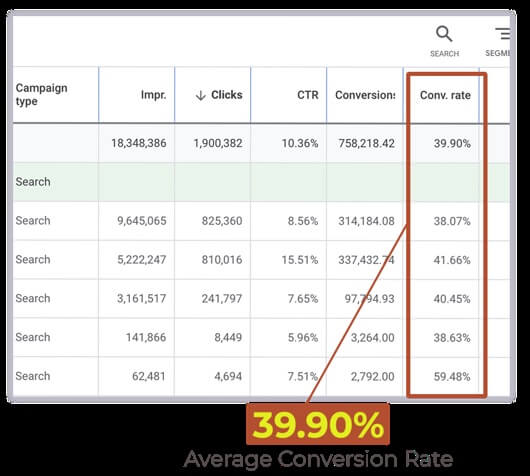
Task: Select the Search row with 5,222,247 impressions
Action: [x=261, y=260]
